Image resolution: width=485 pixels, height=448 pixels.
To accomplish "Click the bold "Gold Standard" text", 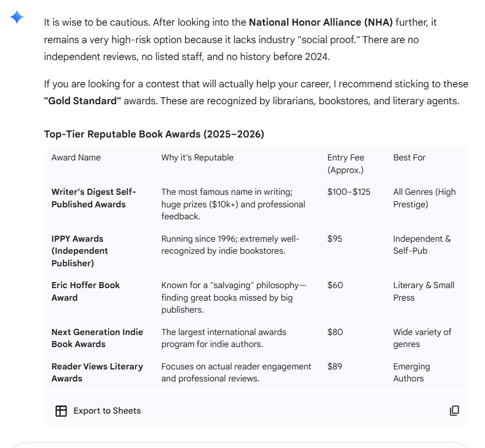I will coord(82,101).
